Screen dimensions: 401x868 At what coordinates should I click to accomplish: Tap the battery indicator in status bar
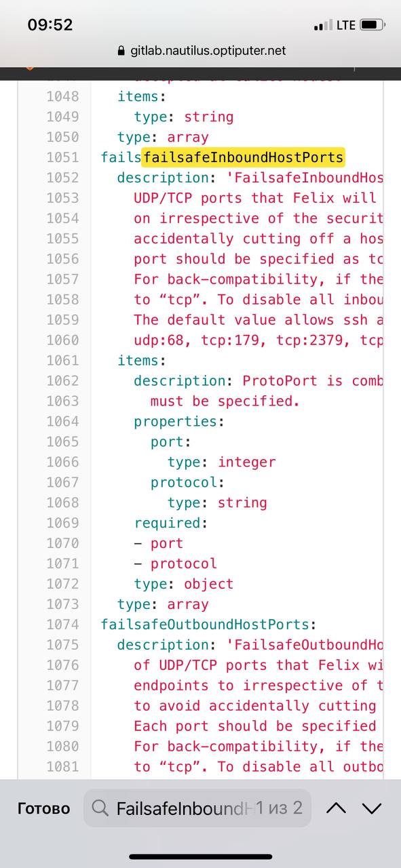pyautogui.click(x=372, y=25)
